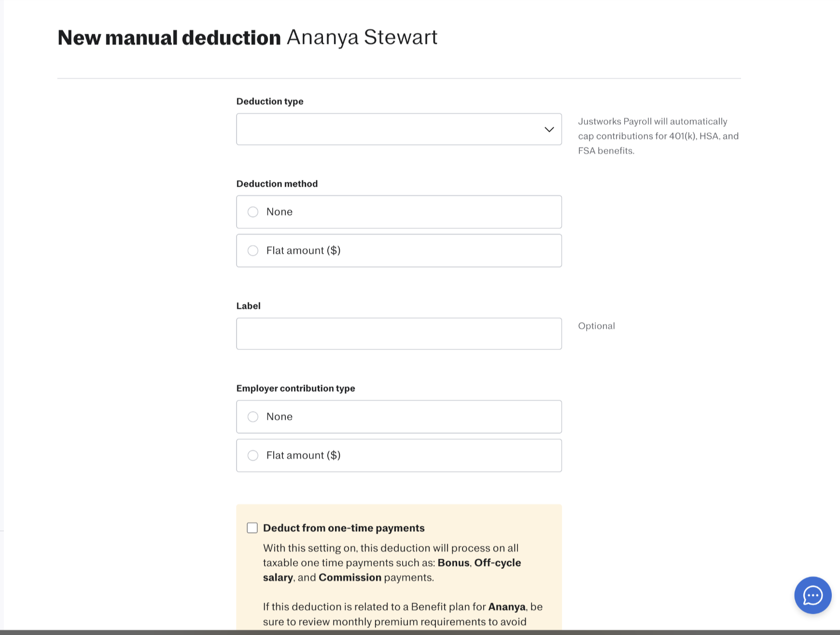Choose Flat amount ($) under Deduction method
Image resolution: width=840 pixels, height=635 pixels.
click(399, 250)
